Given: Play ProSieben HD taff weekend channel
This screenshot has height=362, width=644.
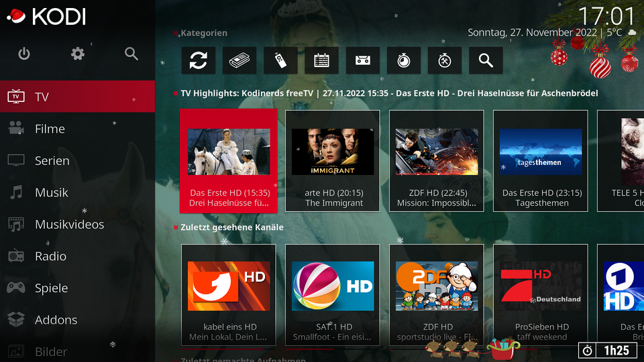Looking at the screenshot, I should [x=541, y=295].
